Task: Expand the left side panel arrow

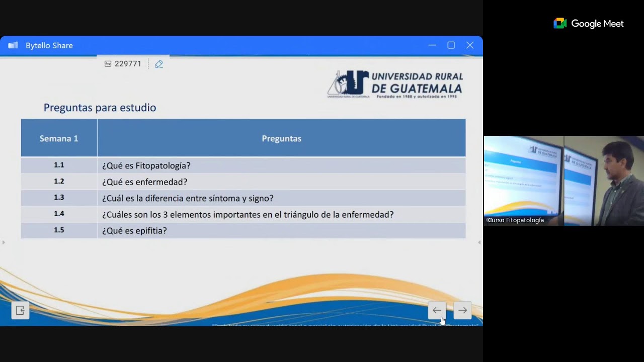Action: point(4,242)
